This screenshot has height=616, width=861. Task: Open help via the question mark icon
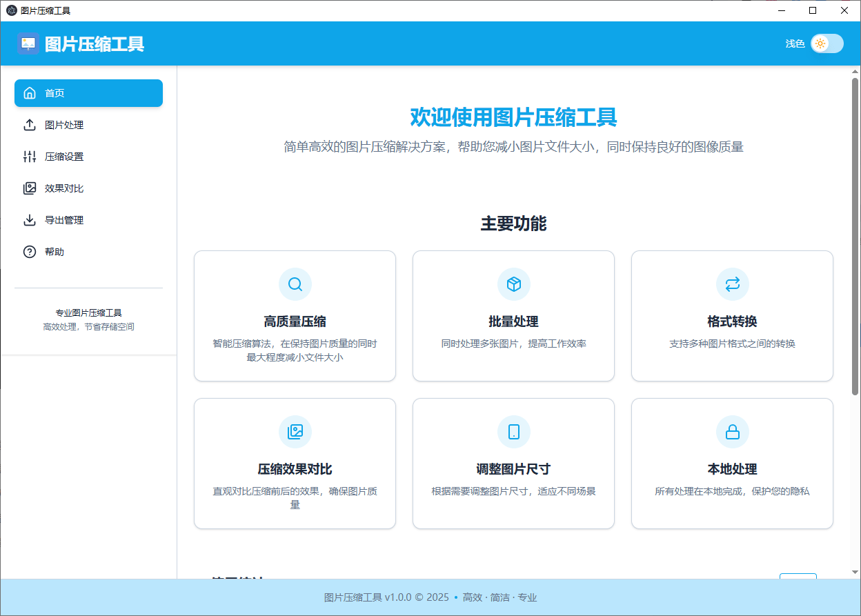tap(30, 251)
